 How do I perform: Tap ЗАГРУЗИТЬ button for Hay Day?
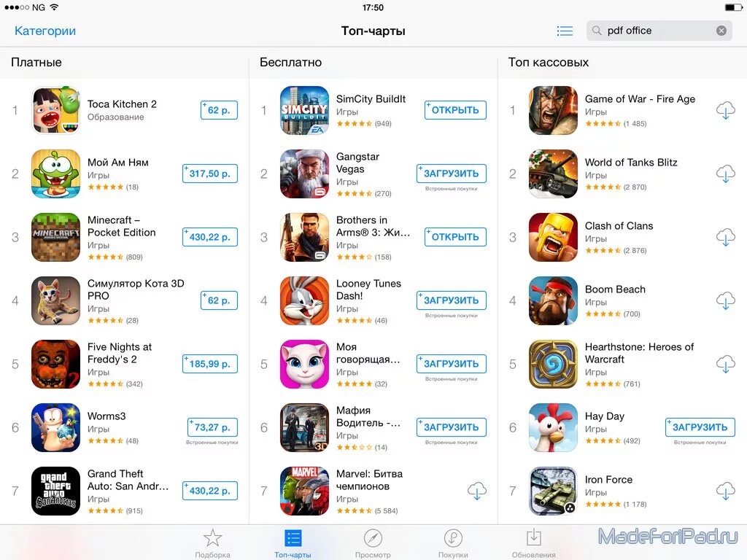point(700,427)
